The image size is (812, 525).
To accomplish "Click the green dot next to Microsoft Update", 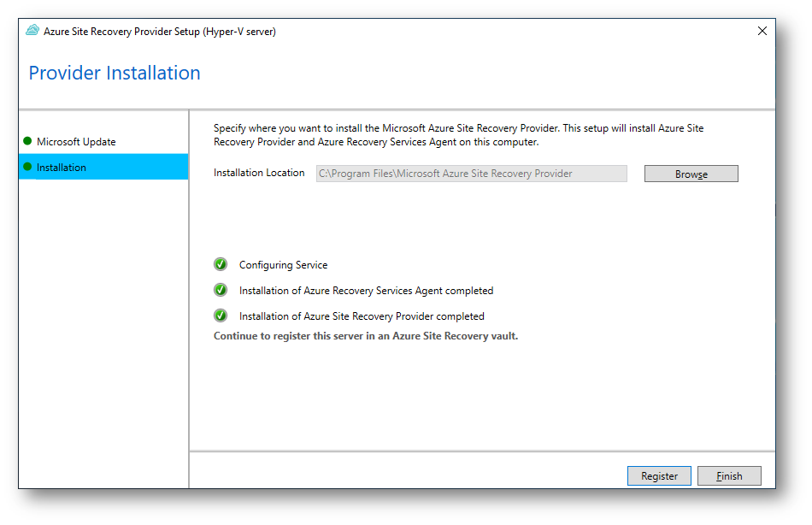I will point(27,141).
